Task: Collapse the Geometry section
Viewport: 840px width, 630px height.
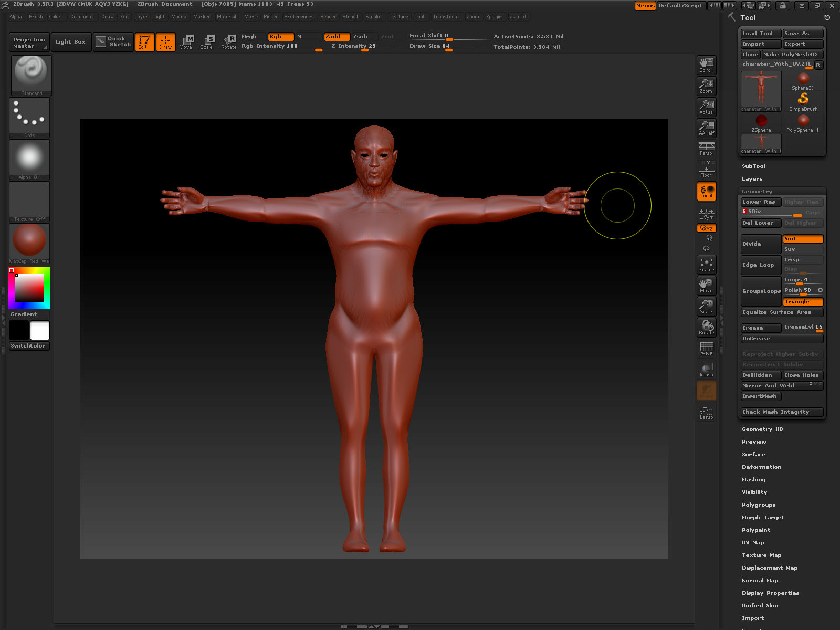Action: point(757,192)
